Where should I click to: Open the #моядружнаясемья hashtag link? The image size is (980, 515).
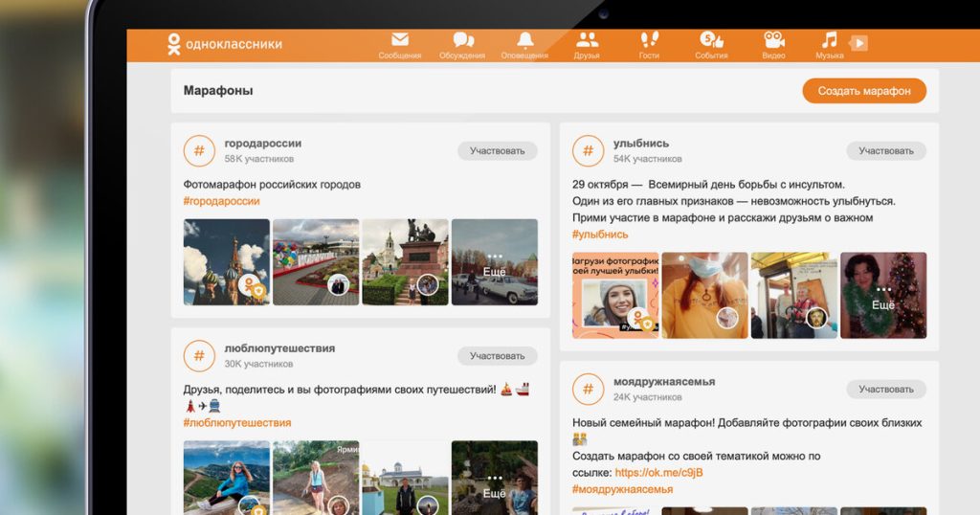(622, 489)
